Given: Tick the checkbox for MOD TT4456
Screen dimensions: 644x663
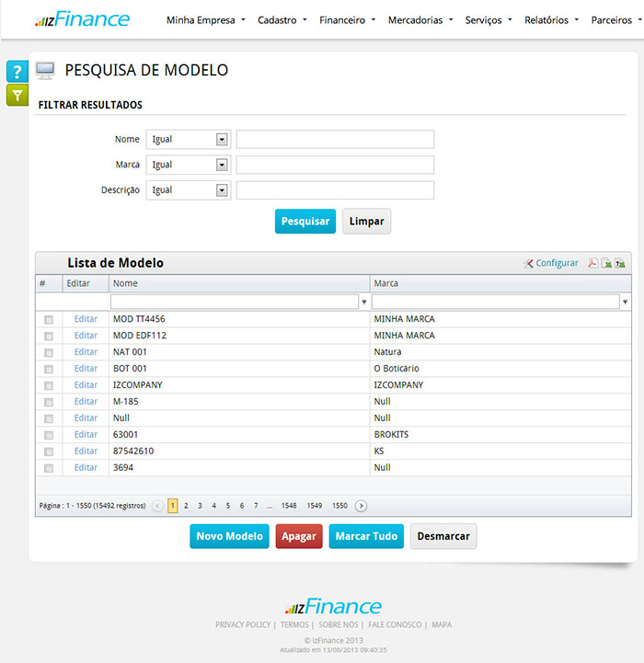Looking at the screenshot, I should [49, 320].
